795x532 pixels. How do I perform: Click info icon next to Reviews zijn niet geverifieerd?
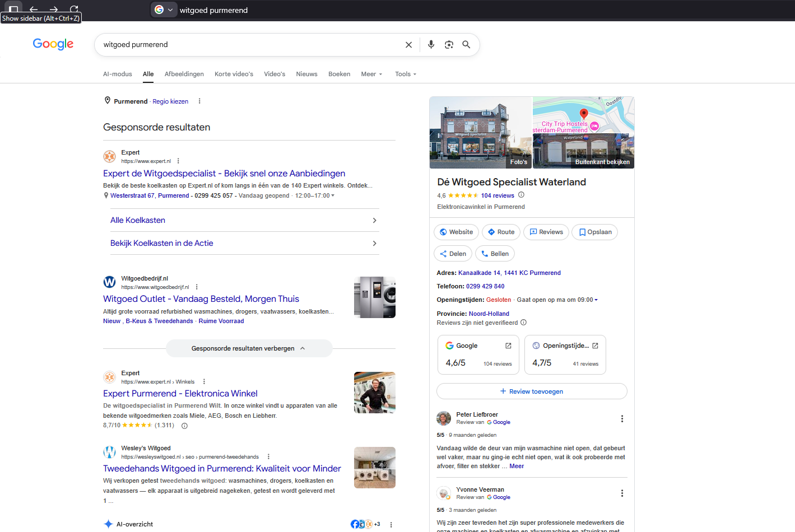523,323
